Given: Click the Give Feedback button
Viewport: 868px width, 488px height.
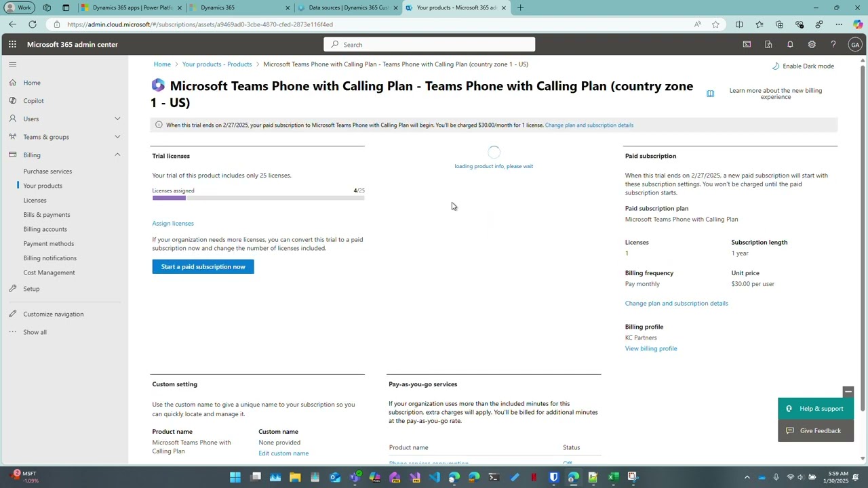Looking at the screenshot, I should click(816, 431).
